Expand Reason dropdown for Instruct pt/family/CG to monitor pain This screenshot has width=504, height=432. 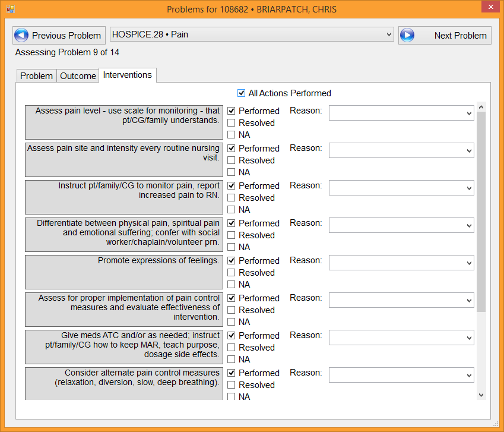pyautogui.click(x=401, y=188)
